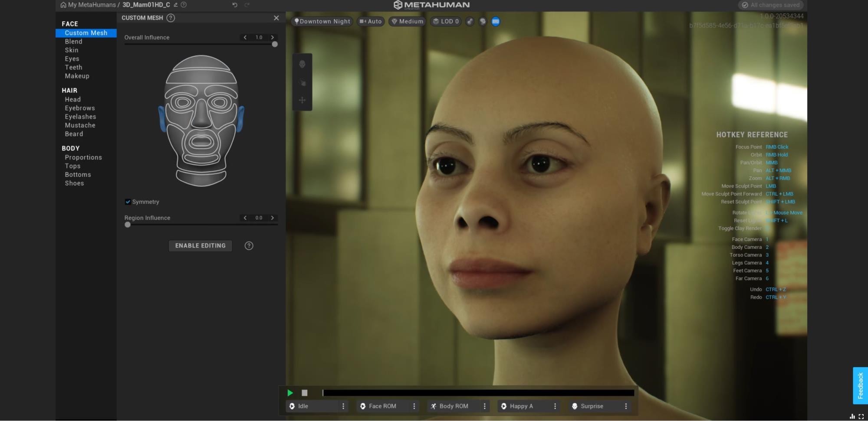This screenshot has width=868, height=421.
Task: Open help icon beside Enable Editing
Action: [249, 246]
